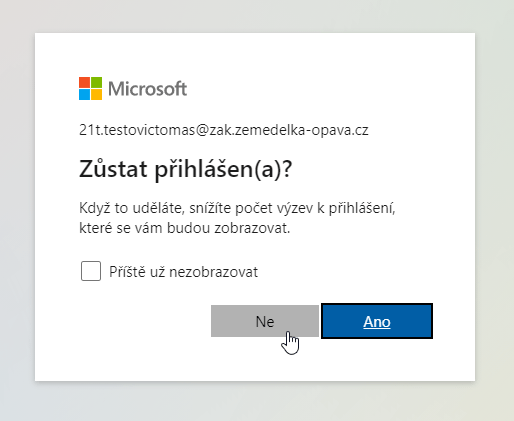Click the blue 'Ano' button
The height and width of the screenshot is (421, 514).
pos(377,321)
